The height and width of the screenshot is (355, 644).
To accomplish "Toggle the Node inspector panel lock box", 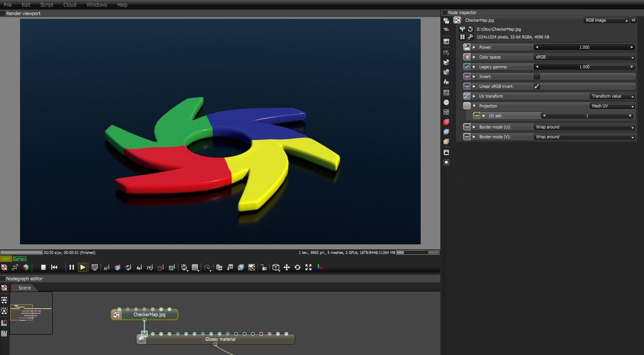I will click(444, 13).
